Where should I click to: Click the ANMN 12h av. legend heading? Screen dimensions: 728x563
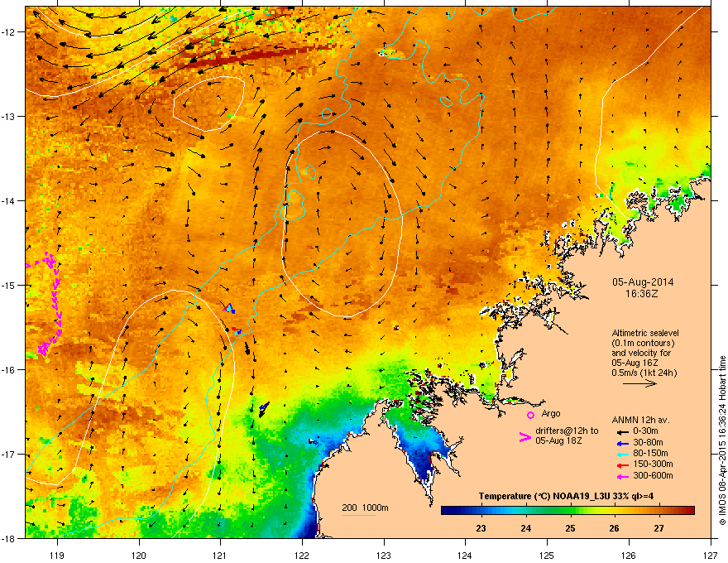pyautogui.click(x=640, y=420)
